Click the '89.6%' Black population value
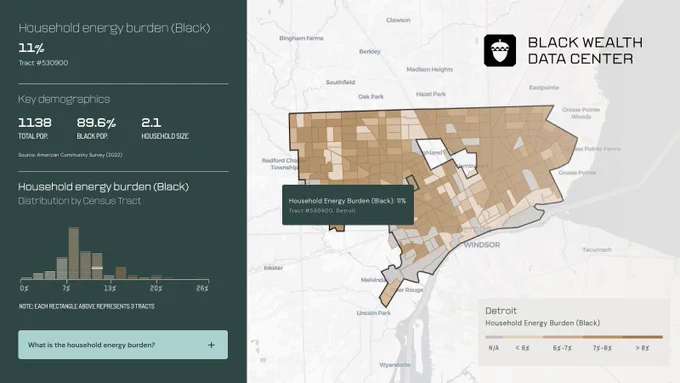The height and width of the screenshot is (383, 680). pyautogui.click(x=96, y=123)
